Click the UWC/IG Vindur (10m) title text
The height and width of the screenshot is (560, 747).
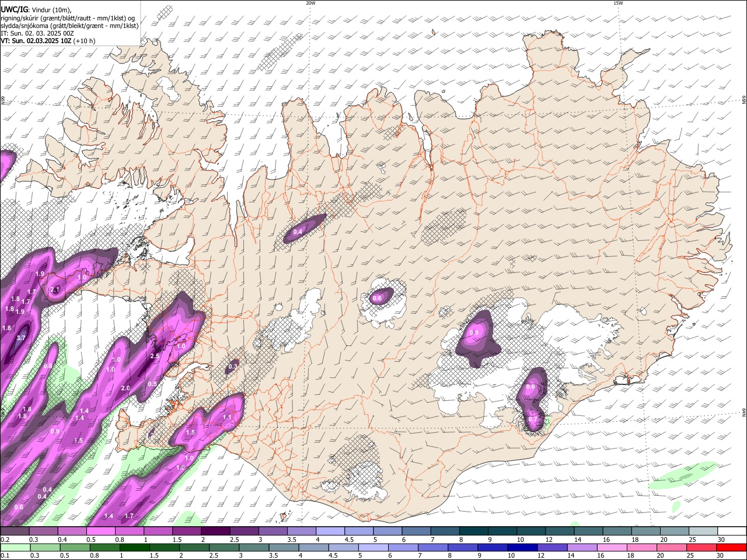pyautogui.click(x=36, y=9)
